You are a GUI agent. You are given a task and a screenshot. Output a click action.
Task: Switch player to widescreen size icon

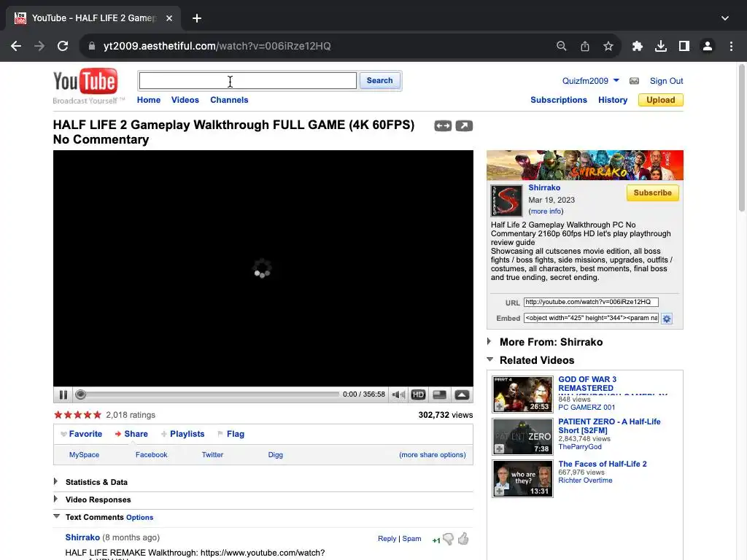439,394
